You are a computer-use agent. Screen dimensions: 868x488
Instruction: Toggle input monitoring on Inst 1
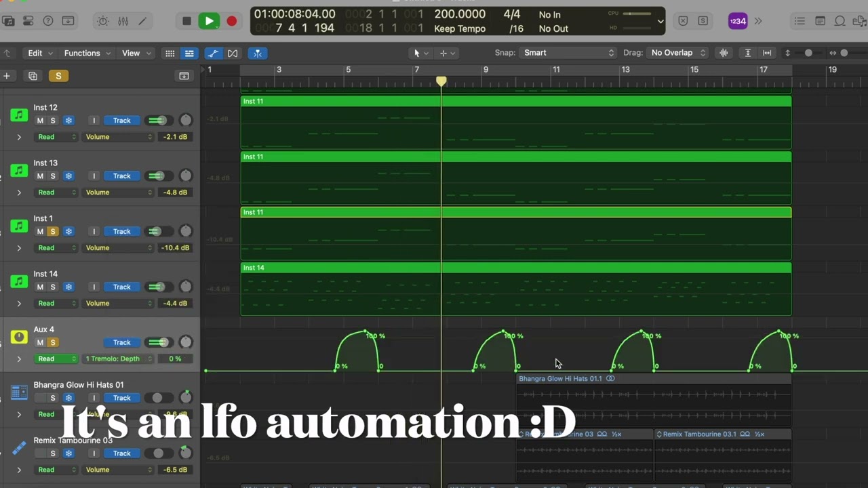(x=94, y=232)
